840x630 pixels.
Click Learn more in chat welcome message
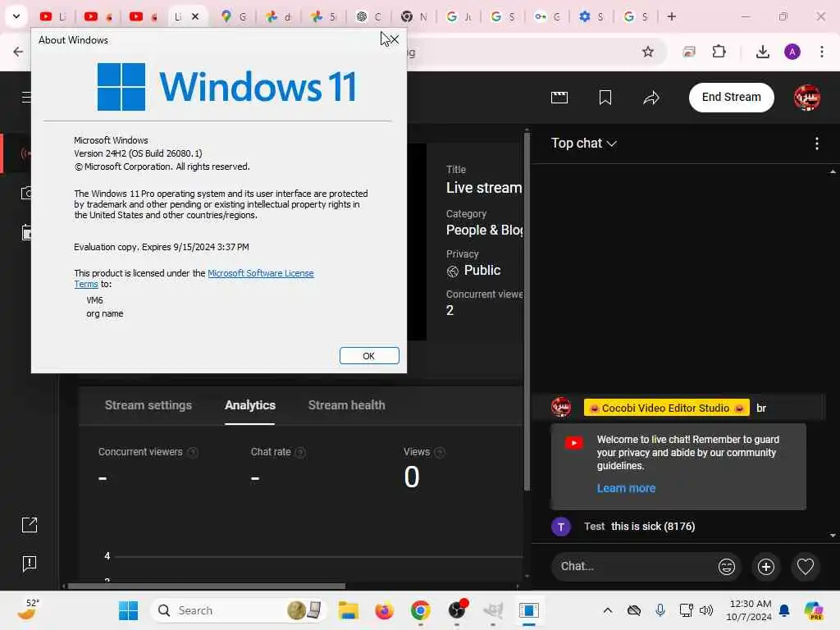pyautogui.click(x=626, y=488)
